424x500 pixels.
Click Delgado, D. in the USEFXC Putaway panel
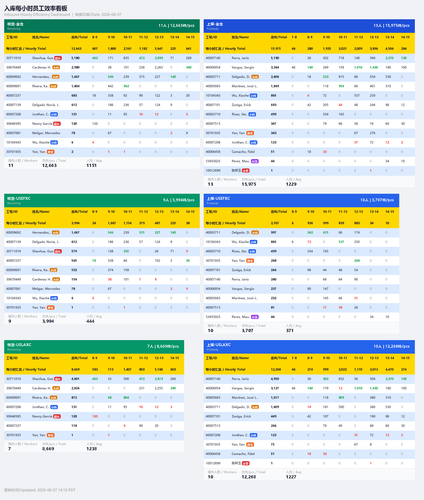click(x=241, y=232)
